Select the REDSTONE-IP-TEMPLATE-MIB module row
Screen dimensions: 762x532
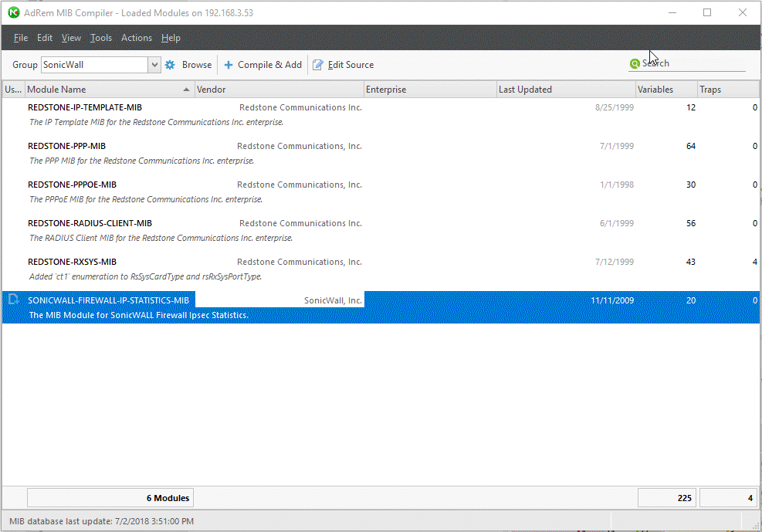tap(381, 114)
